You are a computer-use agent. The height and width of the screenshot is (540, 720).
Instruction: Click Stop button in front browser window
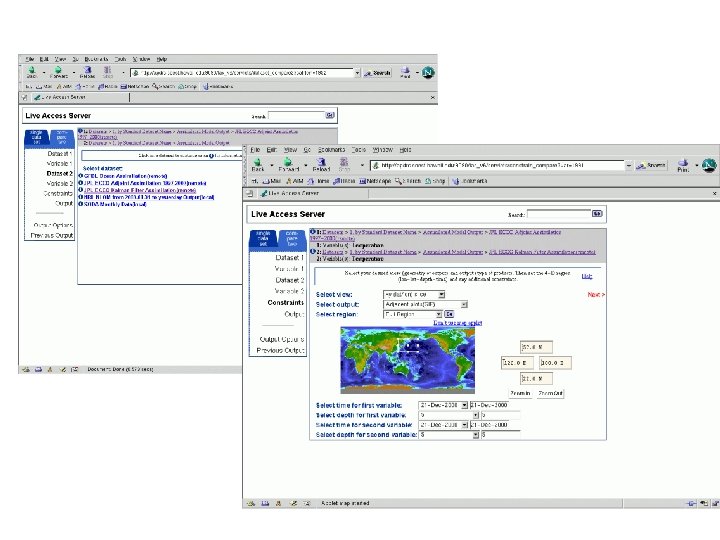click(344, 164)
